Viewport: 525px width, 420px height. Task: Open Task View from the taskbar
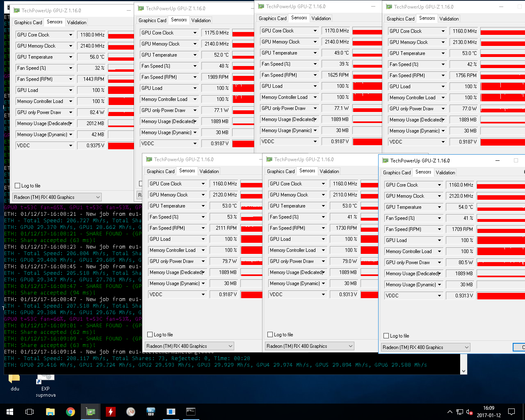[30, 411]
